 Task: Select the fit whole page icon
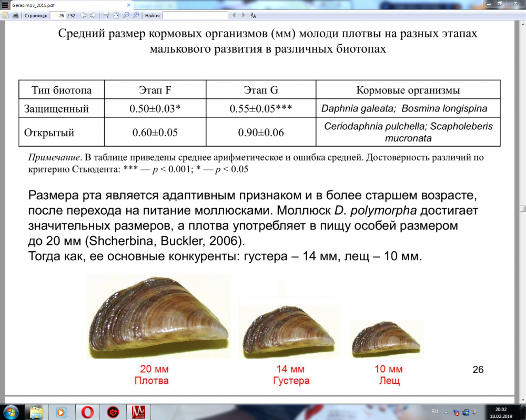click(x=116, y=15)
